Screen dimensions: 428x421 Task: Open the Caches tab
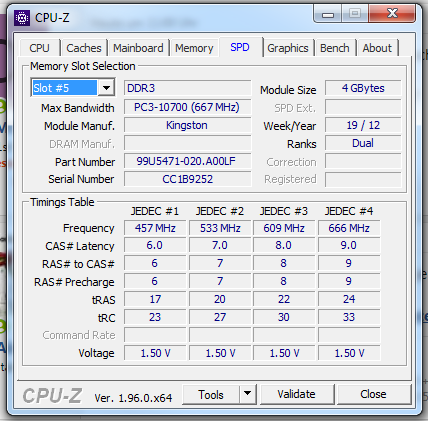84,48
